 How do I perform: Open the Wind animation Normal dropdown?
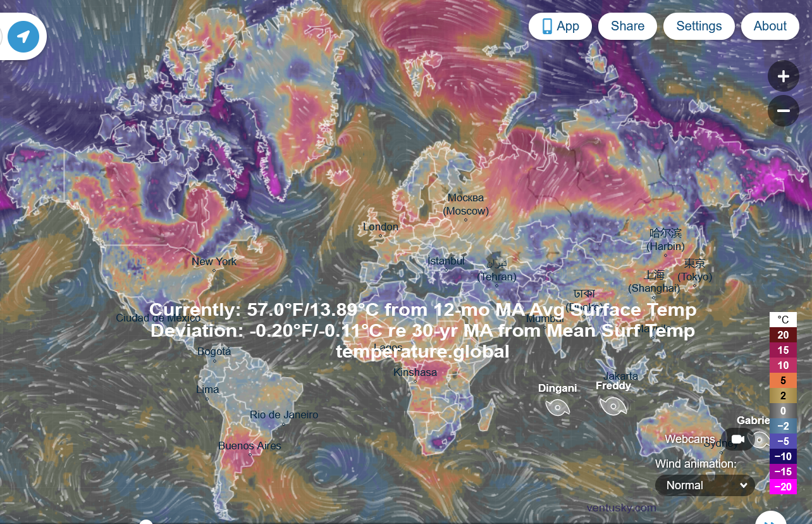(x=705, y=485)
